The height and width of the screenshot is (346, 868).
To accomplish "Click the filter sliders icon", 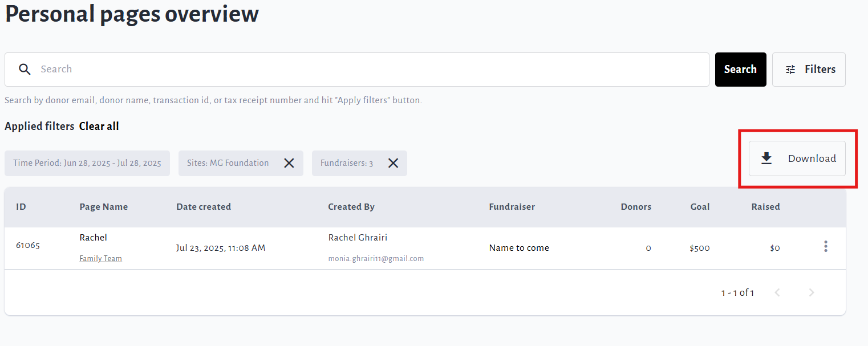I will click(x=790, y=70).
